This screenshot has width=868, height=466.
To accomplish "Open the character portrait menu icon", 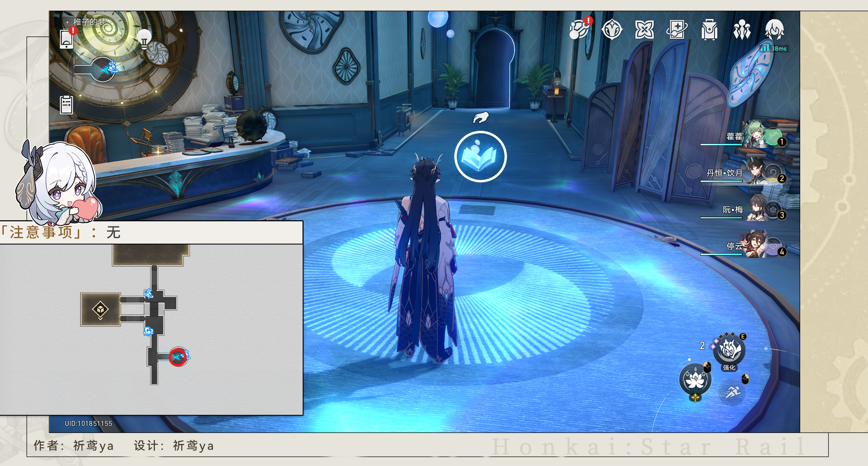I will click(774, 29).
